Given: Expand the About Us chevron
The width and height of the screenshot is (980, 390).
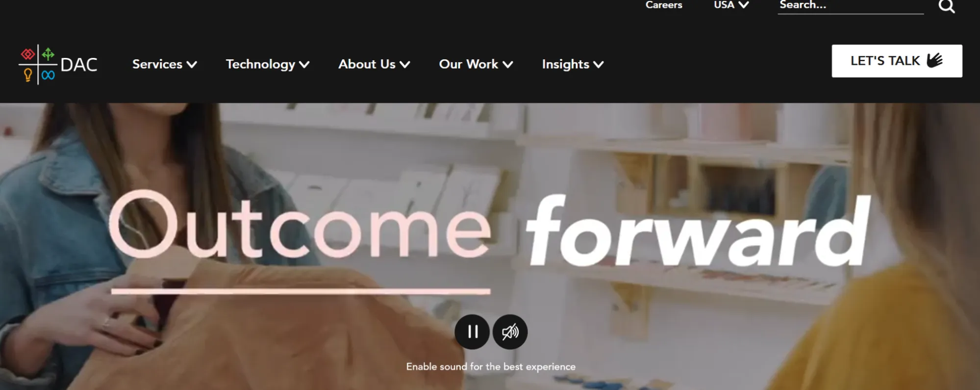Looking at the screenshot, I should pos(405,65).
